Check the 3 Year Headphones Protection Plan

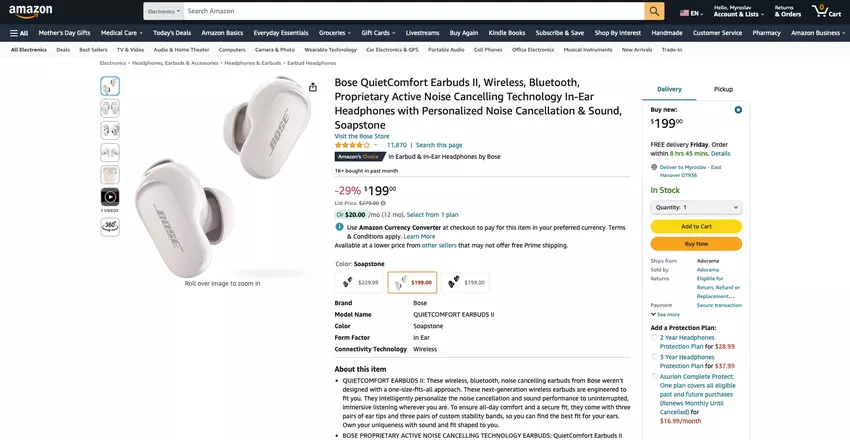coord(654,357)
